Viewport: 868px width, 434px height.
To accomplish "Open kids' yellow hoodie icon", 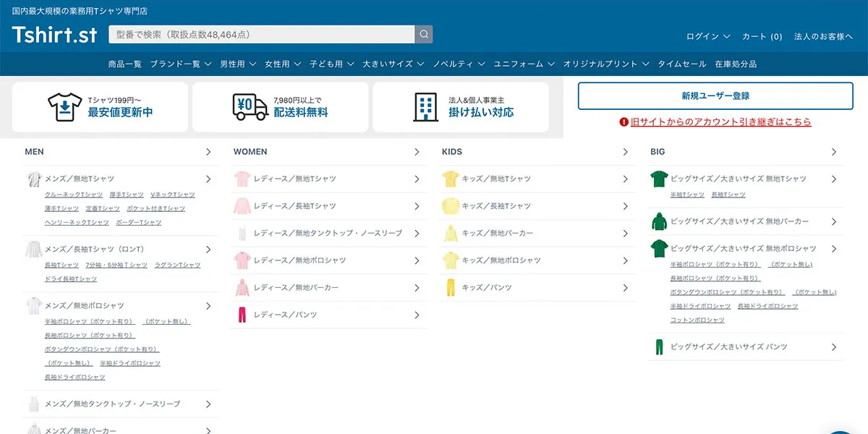I will [451, 233].
